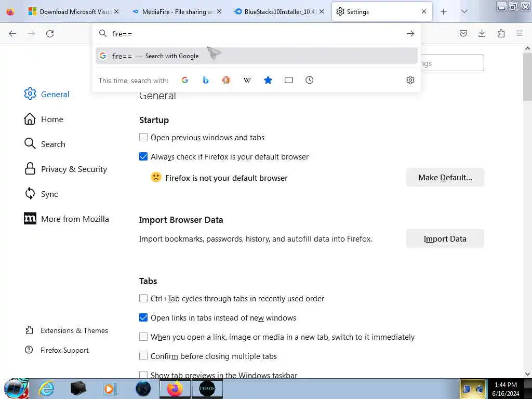Enable switch to new tab immediately option
The width and height of the screenshot is (532, 399).
[x=143, y=337]
